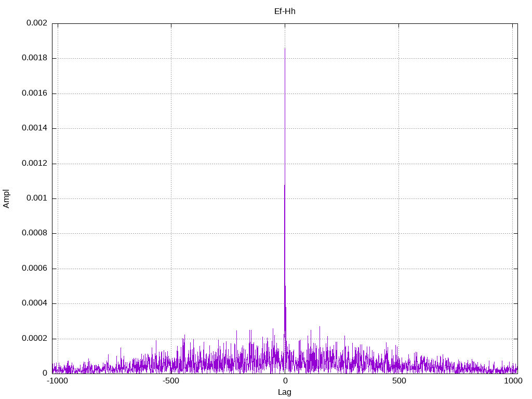Click the 0.0004 y-axis tick label
Image resolution: width=532 pixels, height=399 pixels.
[34, 303]
